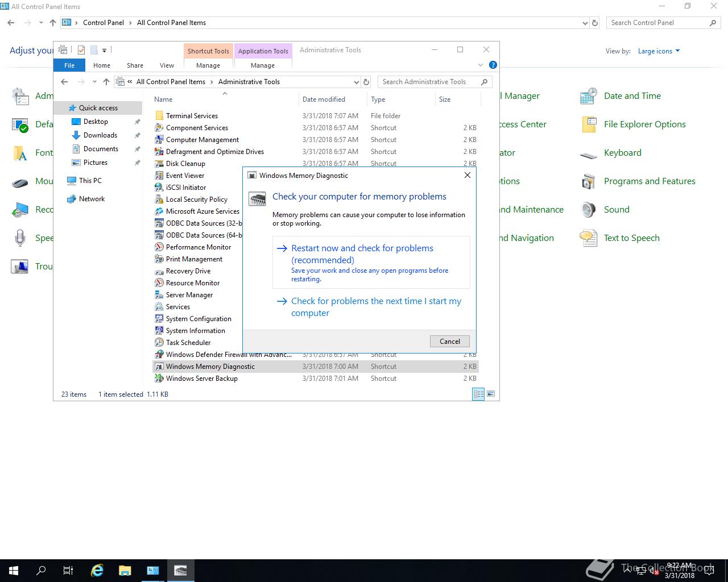728x582 pixels.
Task: Open Microsoft Azure Services icon
Action: click(159, 211)
